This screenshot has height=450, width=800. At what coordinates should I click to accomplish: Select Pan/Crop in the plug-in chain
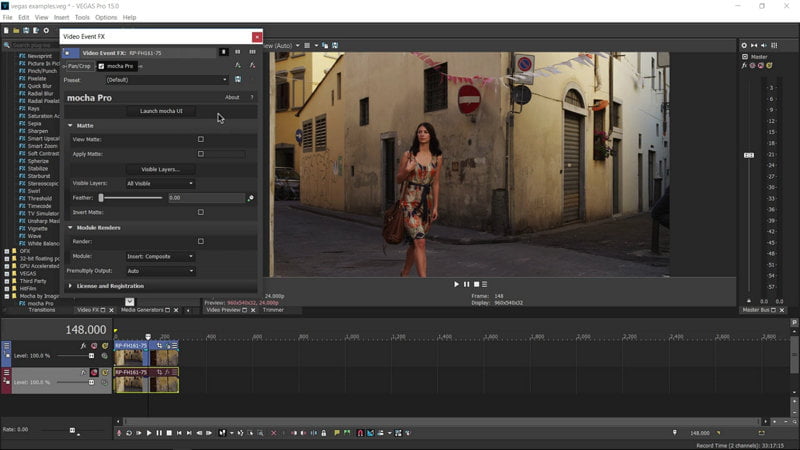tap(79, 66)
